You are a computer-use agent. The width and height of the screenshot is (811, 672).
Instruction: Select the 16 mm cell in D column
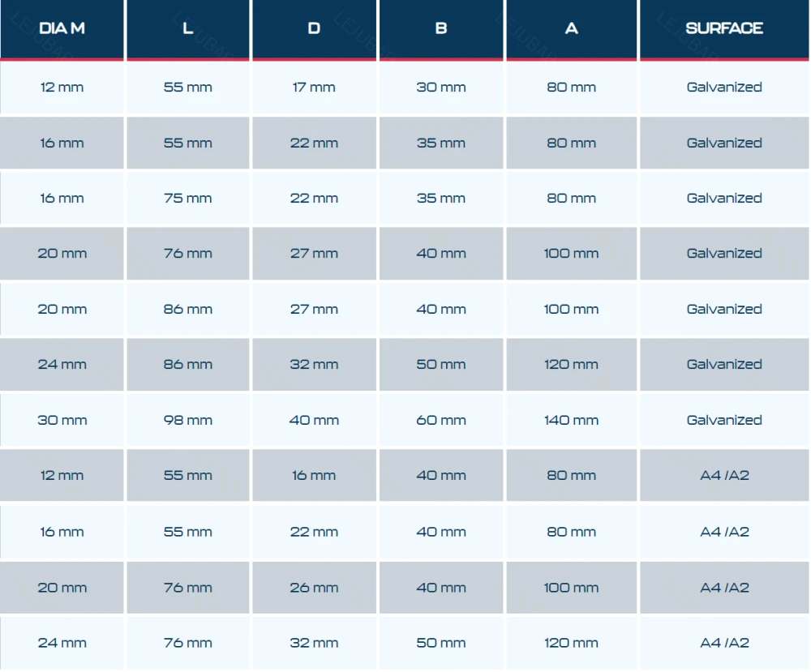click(314, 476)
